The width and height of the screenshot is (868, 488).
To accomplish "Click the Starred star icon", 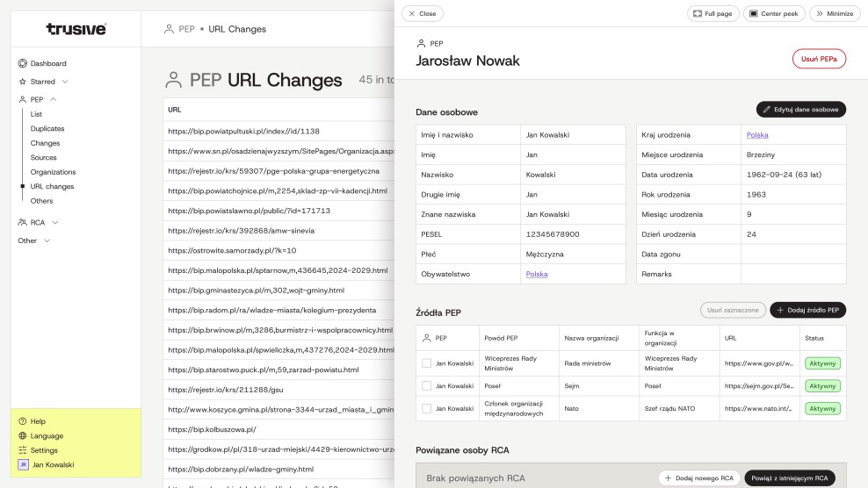I will pos(23,82).
